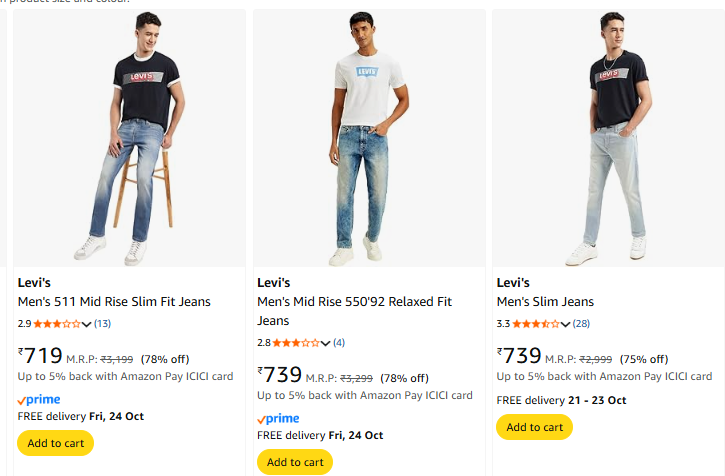Click product image of man in white Levi's tee
This screenshot has height=476, width=725.
pyautogui.click(x=369, y=138)
